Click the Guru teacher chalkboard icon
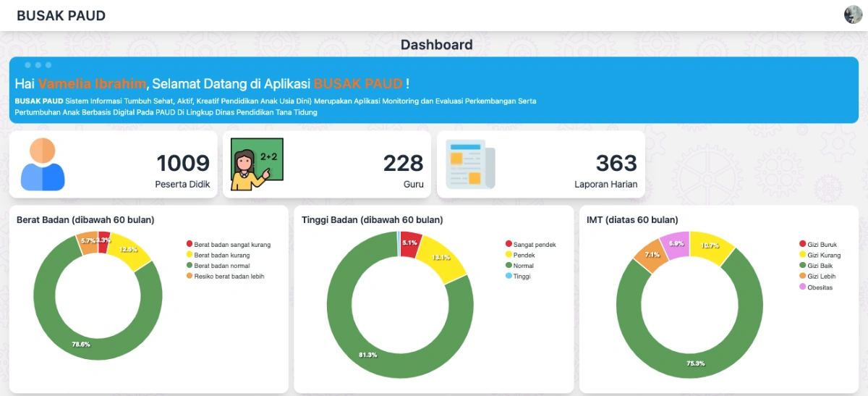The height and width of the screenshot is (396, 868). [x=257, y=164]
